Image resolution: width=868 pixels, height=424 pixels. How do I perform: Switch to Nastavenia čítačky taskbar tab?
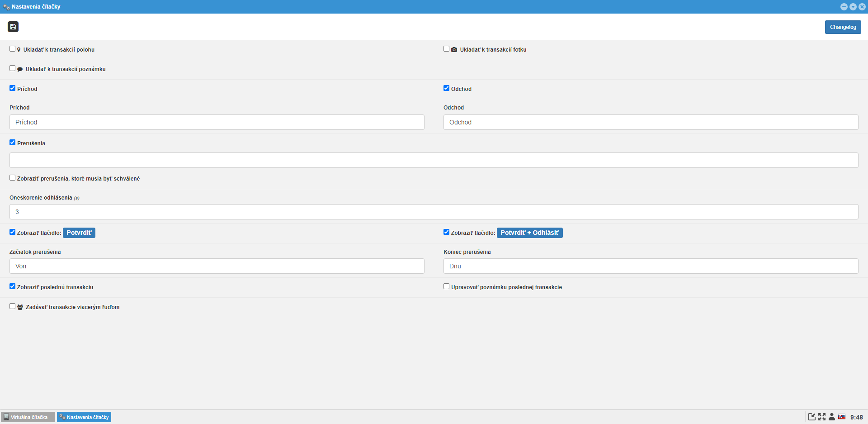84,417
